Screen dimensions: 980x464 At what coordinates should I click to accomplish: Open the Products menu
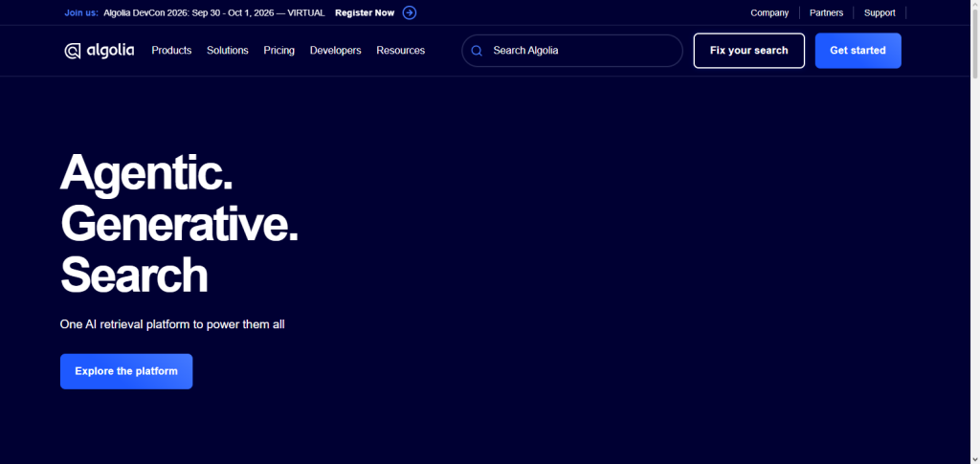(x=171, y=51)
